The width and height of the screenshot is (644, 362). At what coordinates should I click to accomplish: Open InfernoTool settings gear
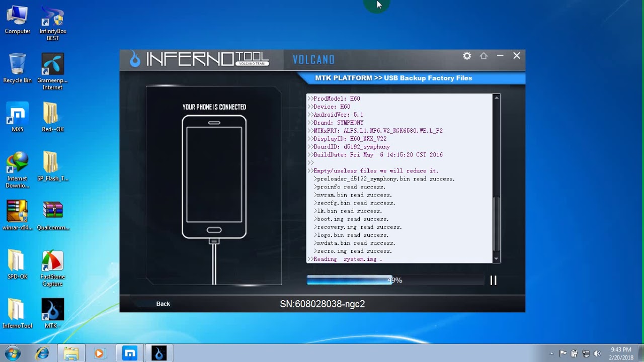(x=467, y=56)
